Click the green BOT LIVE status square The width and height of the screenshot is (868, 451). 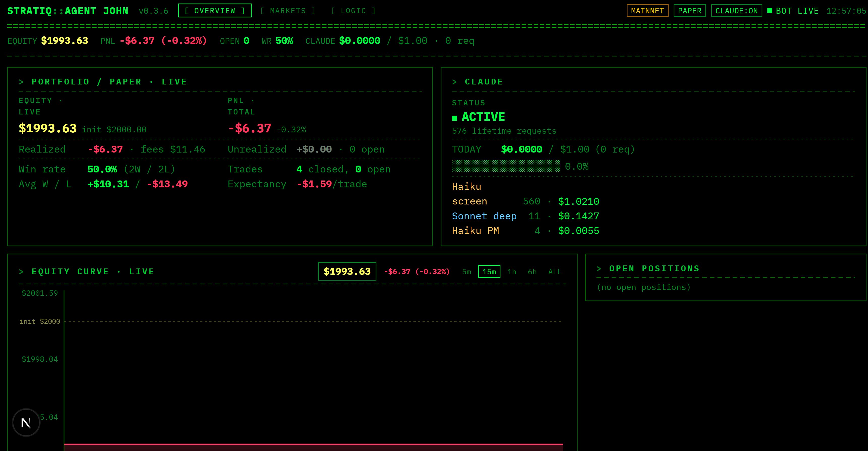[770, 11]
